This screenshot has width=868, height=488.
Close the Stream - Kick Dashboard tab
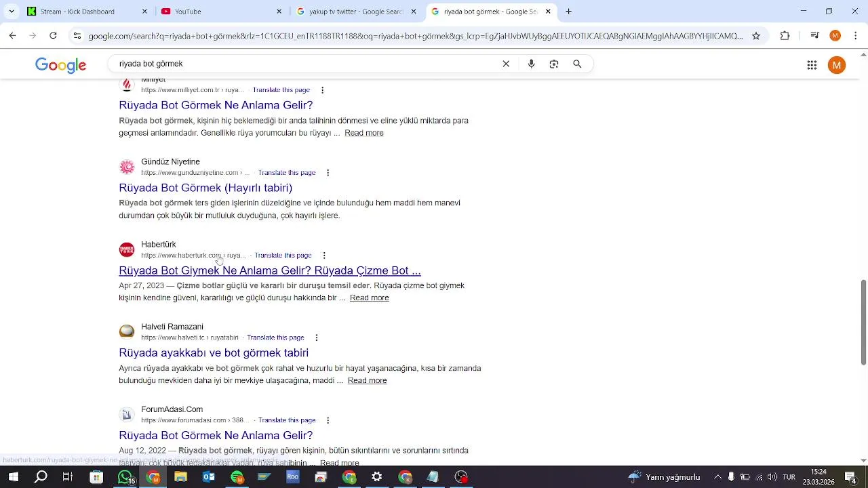point(144,12)
